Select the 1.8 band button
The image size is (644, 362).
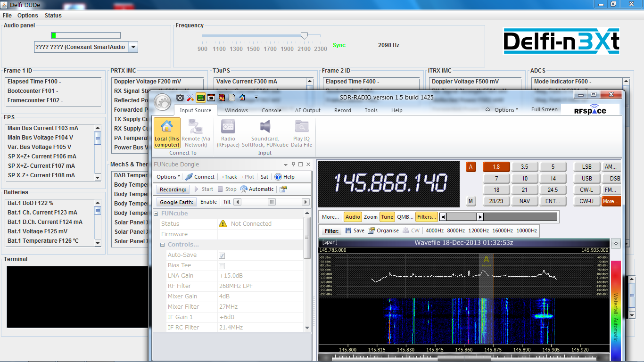tap(496, 167)
